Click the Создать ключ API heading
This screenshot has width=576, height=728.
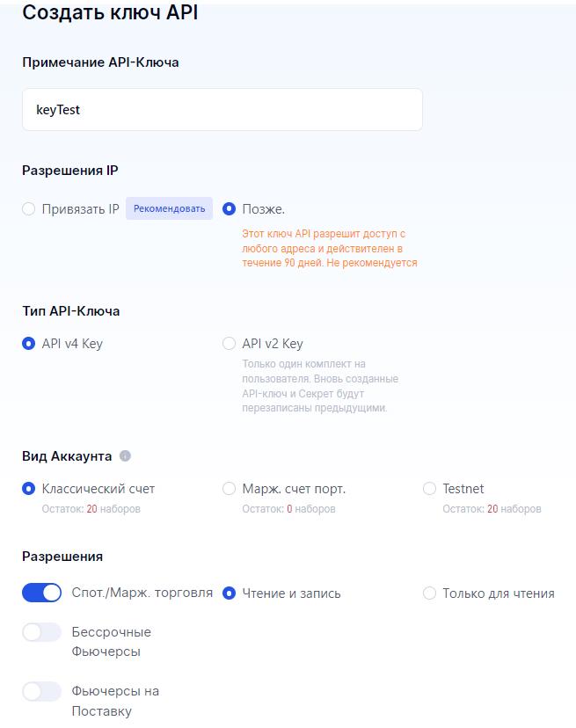pos(110,13)
